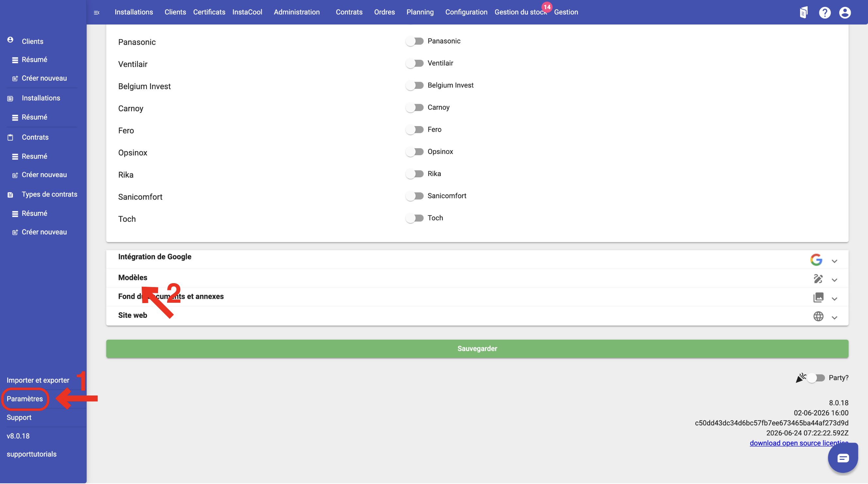Expand the Modèles section chevron
The image size is (868, 484).
pos(834,281)
